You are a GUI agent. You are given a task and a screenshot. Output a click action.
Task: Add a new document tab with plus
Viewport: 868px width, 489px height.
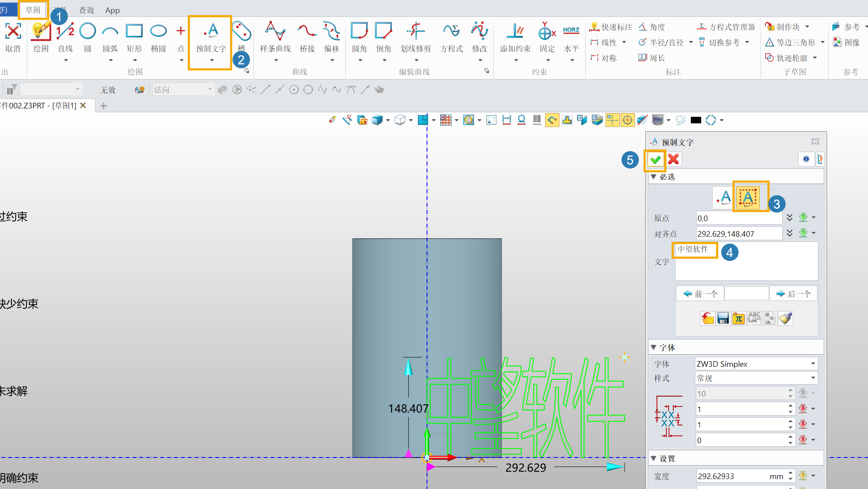(104, 106)
